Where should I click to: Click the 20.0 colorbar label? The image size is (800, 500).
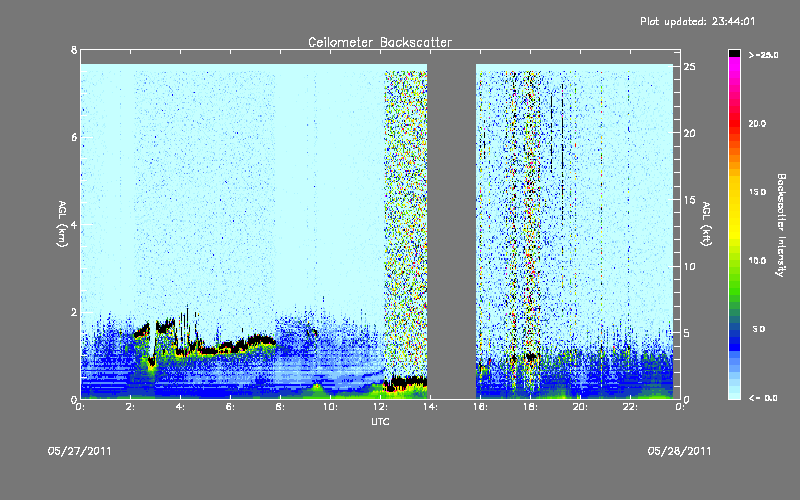tap(757, 124)
